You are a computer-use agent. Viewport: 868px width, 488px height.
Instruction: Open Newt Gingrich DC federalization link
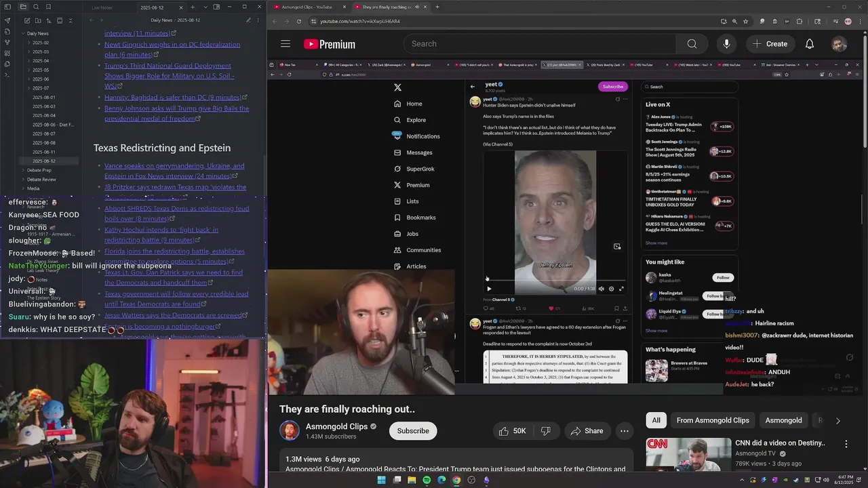tap(172, 49)
